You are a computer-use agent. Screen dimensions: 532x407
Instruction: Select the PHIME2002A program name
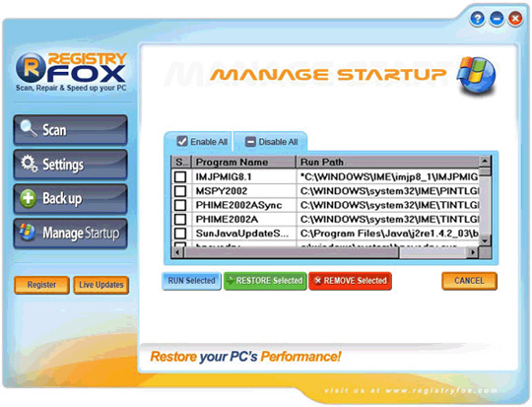(x=227, y=220)
